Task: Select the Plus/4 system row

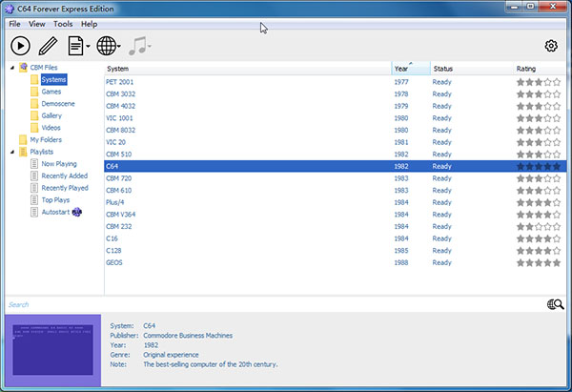Action: 335,202
